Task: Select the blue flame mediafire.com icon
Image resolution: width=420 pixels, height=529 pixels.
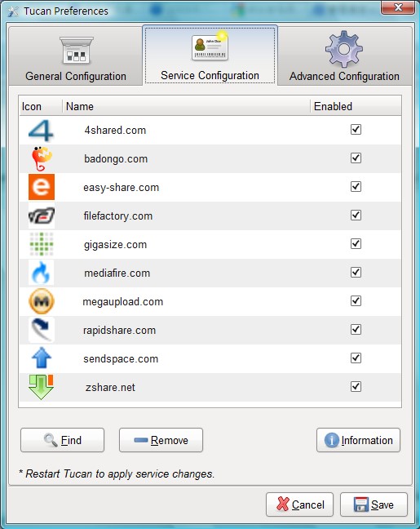Action: pyautogui.click(x=41, y=273)
